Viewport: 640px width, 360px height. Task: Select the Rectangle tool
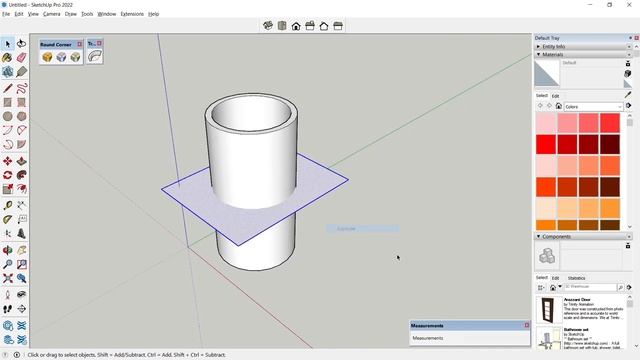pyautogui.click(x=8, y=102)
